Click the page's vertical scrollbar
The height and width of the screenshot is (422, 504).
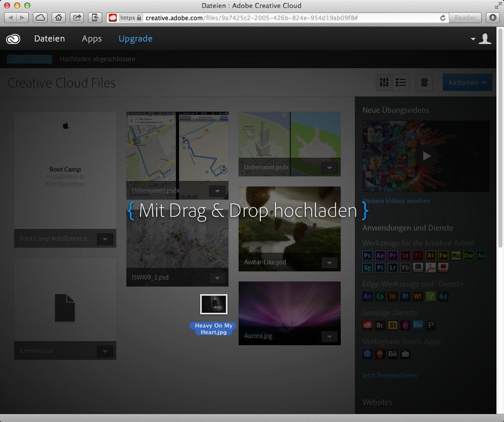[500, 138]
